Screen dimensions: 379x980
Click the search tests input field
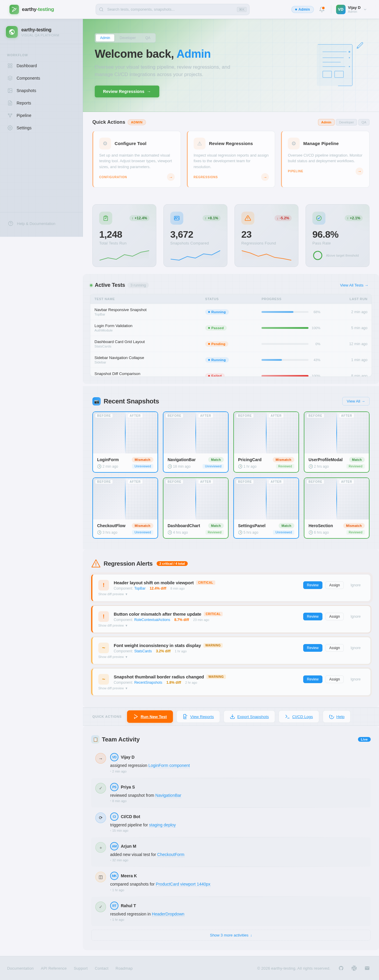(172, 9)
